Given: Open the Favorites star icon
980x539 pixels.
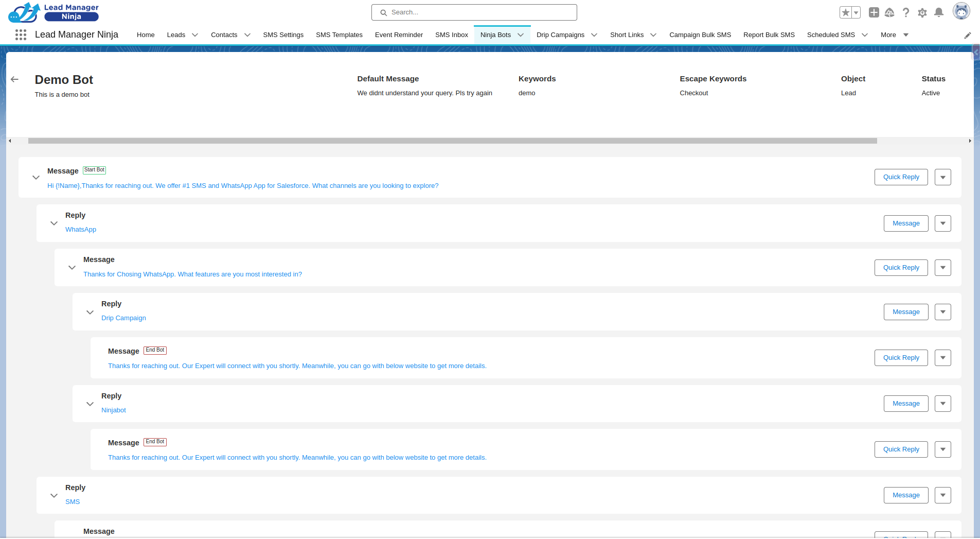Looking at the screenshot, I should [845, 12].
